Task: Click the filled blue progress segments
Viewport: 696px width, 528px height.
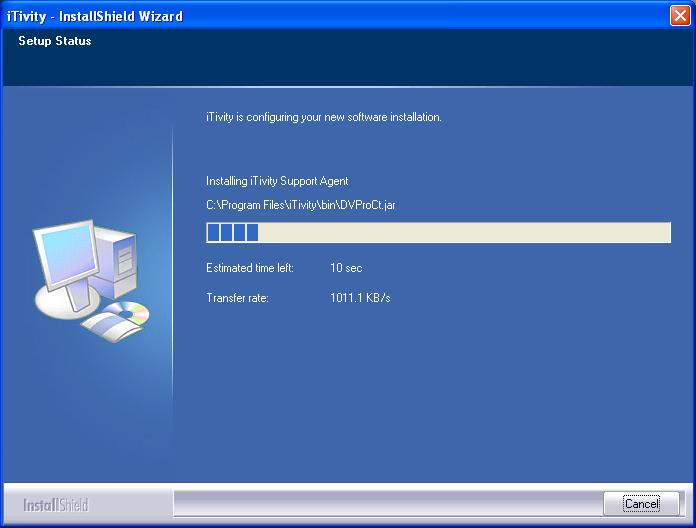Action: (232, 233)
